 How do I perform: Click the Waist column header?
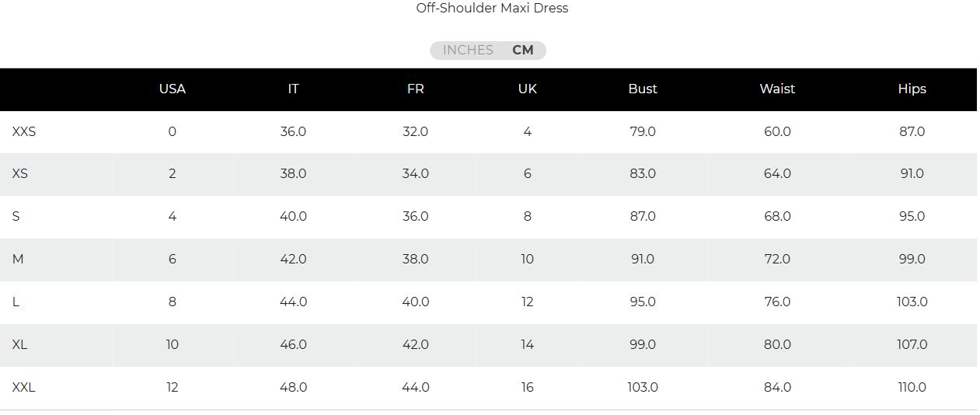tap(777, 89)
